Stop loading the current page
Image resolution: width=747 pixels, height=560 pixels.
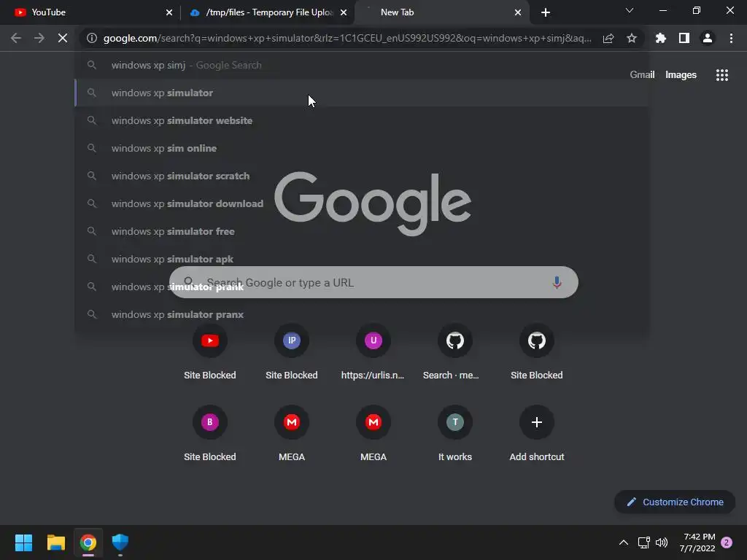(63, 38)
